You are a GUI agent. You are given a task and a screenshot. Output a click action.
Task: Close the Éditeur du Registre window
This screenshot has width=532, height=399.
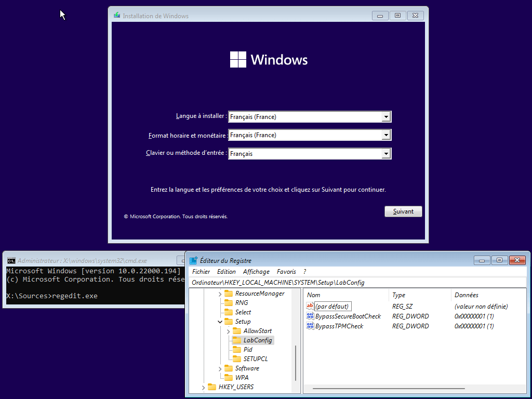pyautogui.click(x=517, y=260)
